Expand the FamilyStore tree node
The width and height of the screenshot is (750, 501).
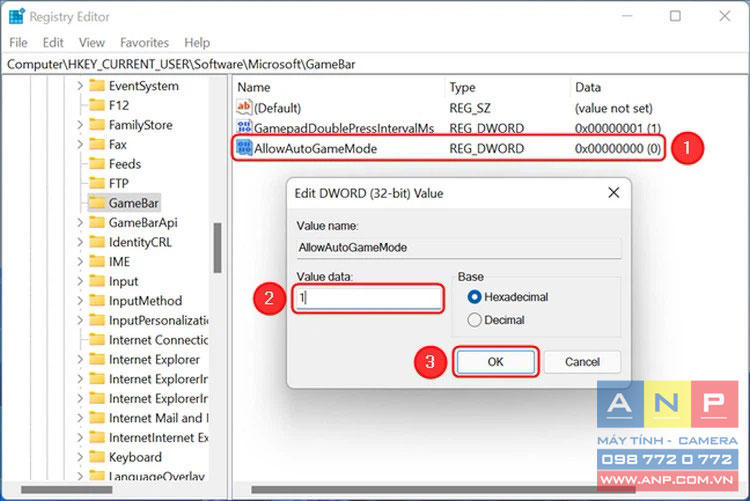[80, 124]
